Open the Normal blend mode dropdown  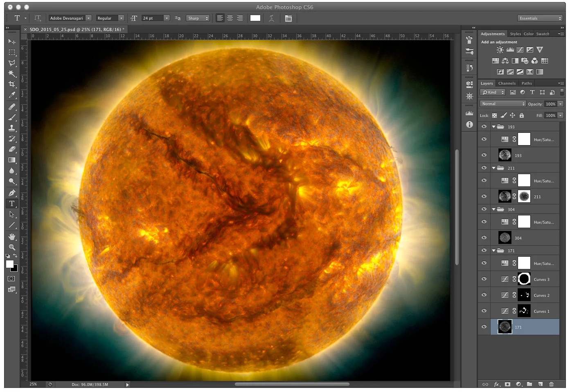point(503,104)
